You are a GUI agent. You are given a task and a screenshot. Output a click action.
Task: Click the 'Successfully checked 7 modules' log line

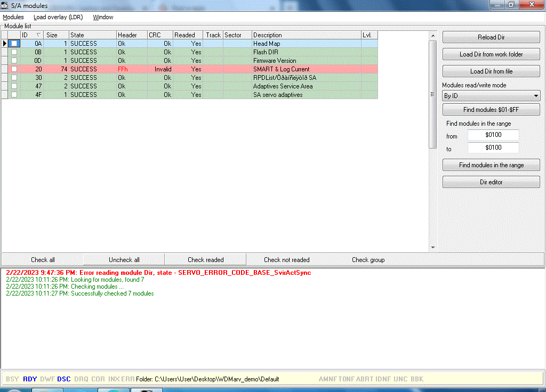[80, 293]
